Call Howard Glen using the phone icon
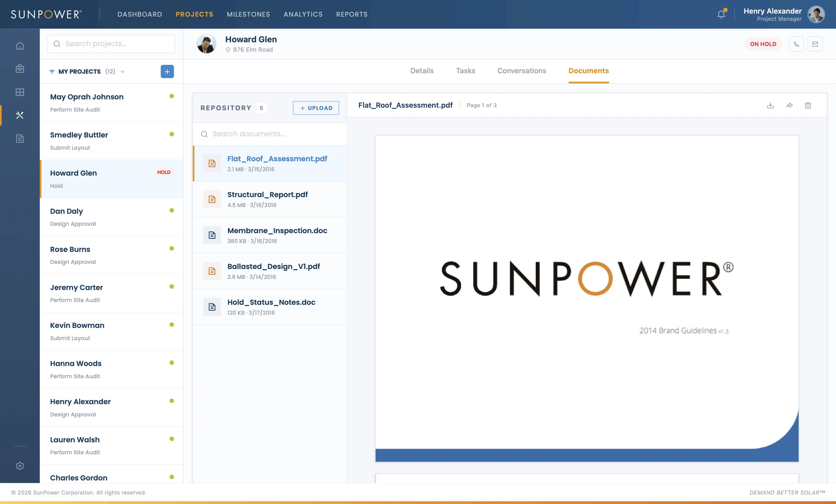 tap(796, 44)
